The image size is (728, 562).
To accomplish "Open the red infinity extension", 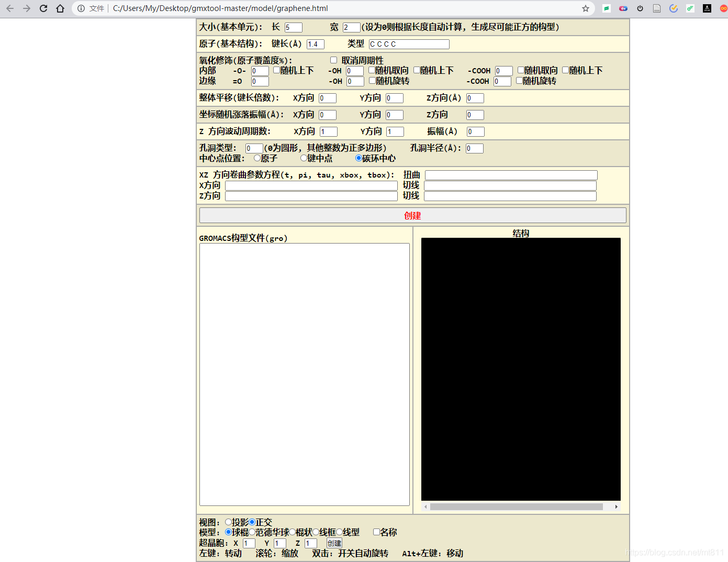I will click(724, 8).
